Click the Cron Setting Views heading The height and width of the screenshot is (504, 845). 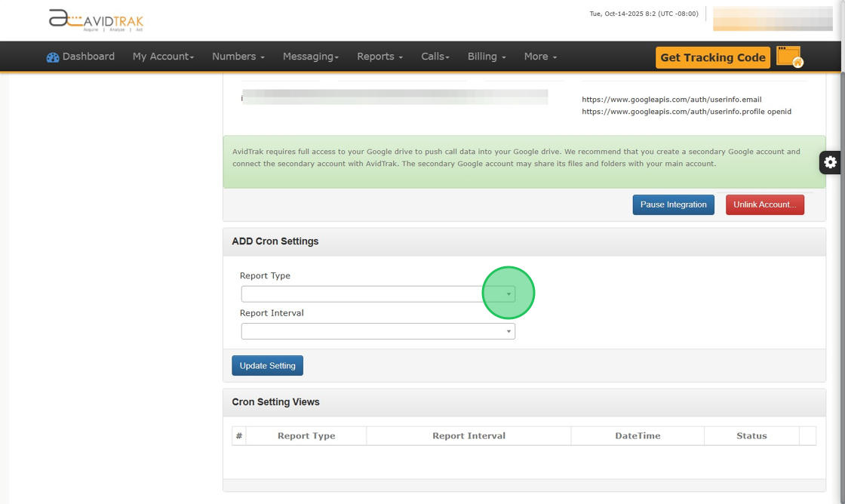[276, 402]
